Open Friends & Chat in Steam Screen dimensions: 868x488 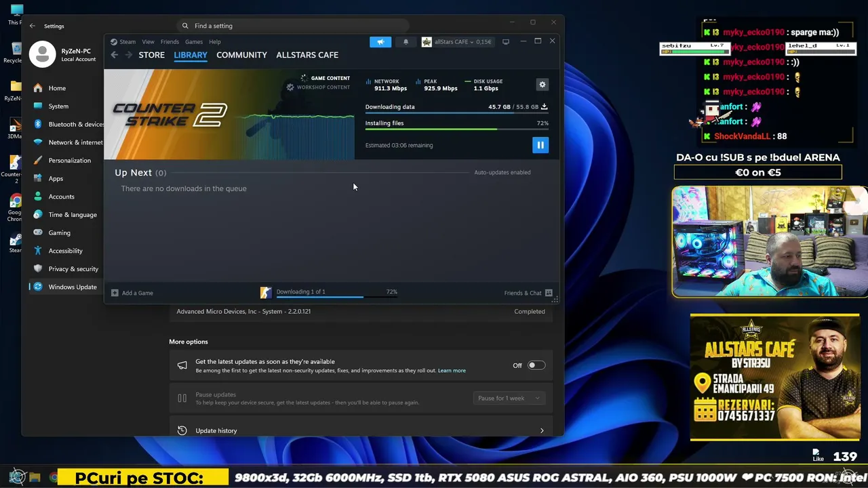523,293
